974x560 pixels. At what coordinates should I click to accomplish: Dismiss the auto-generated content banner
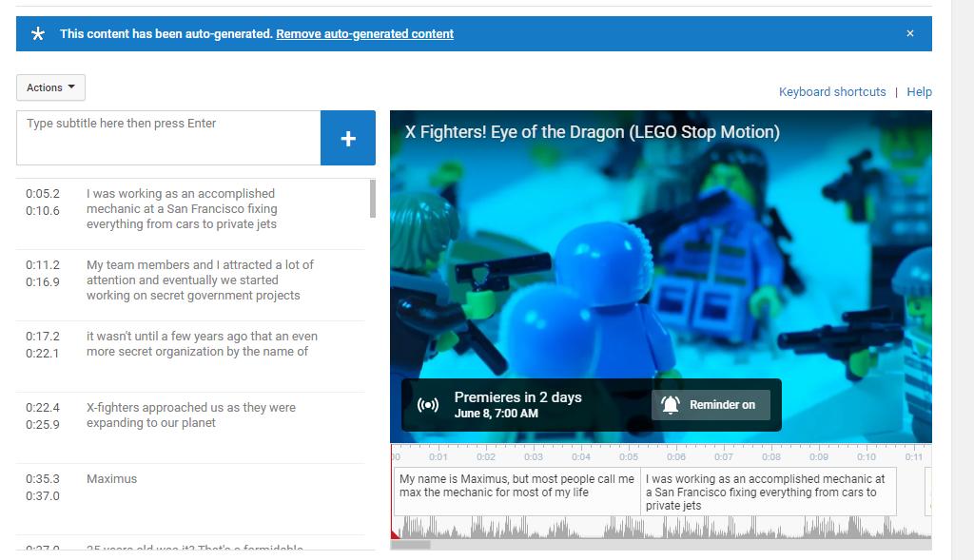[x=910, y=33]
